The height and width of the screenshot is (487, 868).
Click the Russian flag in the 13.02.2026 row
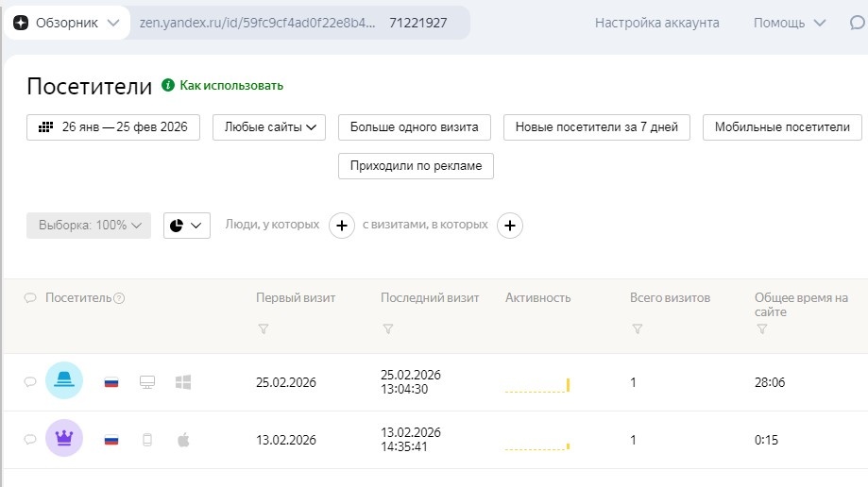111,440
